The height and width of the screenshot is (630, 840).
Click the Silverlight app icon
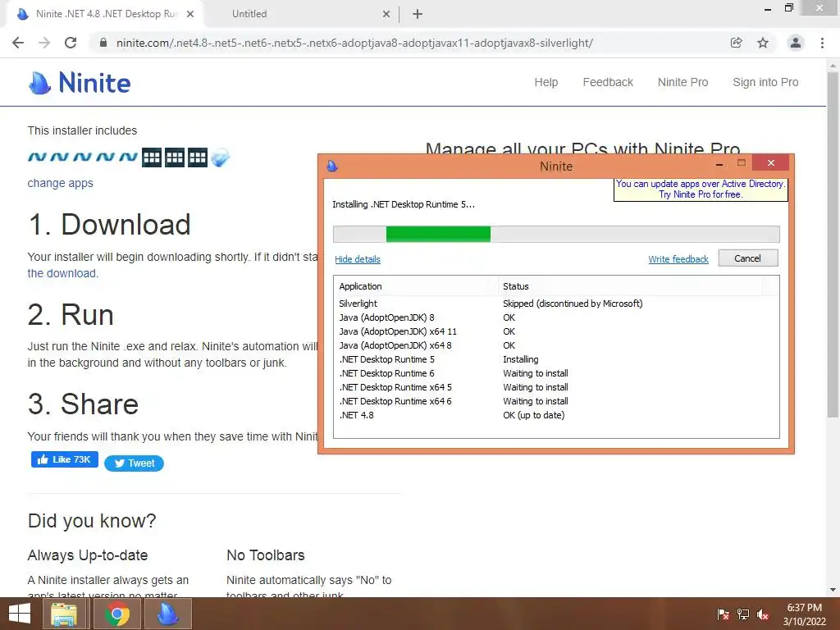[220, 157]
